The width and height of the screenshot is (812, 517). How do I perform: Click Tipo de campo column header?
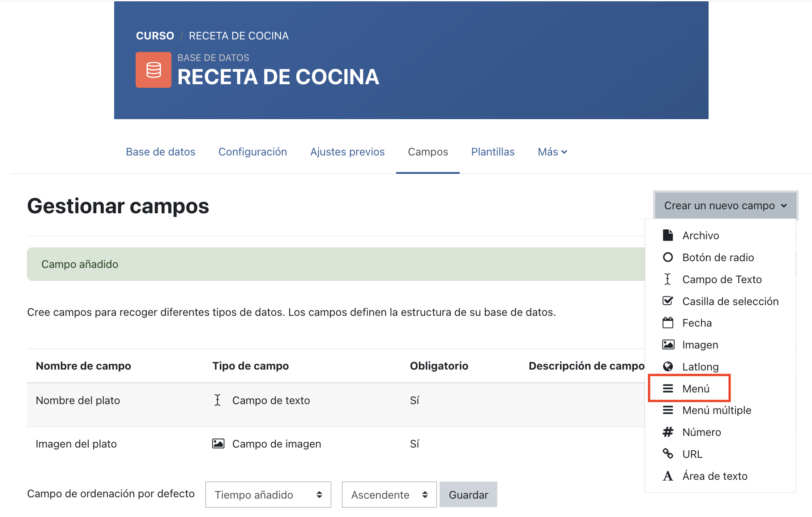tap(251, 366)
